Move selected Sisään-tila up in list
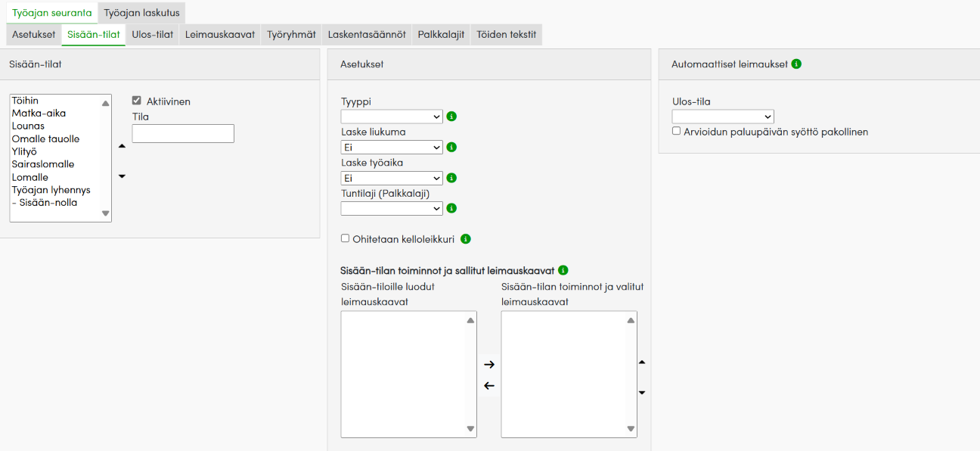Viewport: 980px width, 451px height. coord(122,146)
